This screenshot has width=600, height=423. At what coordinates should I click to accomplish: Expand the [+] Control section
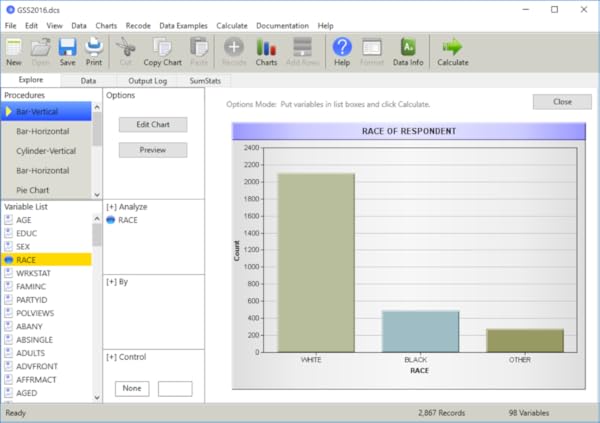(x=126, y=357)
